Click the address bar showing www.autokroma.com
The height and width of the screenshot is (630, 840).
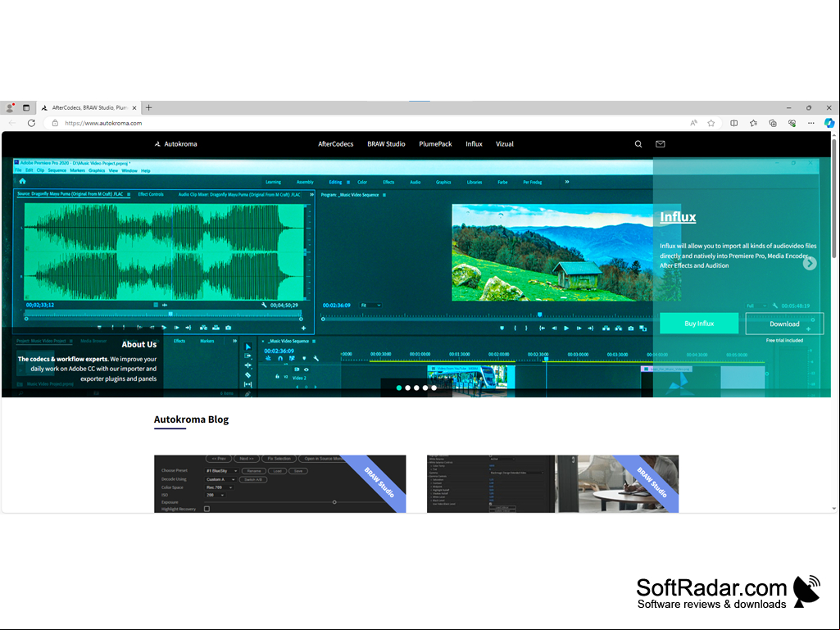pyautogui.click(x=103, y=123)
